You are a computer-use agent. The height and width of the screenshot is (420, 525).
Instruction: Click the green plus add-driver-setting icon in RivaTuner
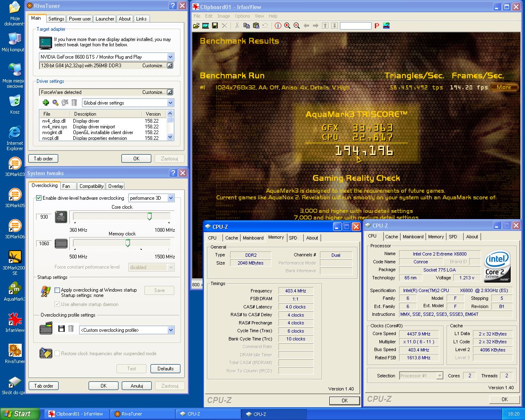click(46, 103)
